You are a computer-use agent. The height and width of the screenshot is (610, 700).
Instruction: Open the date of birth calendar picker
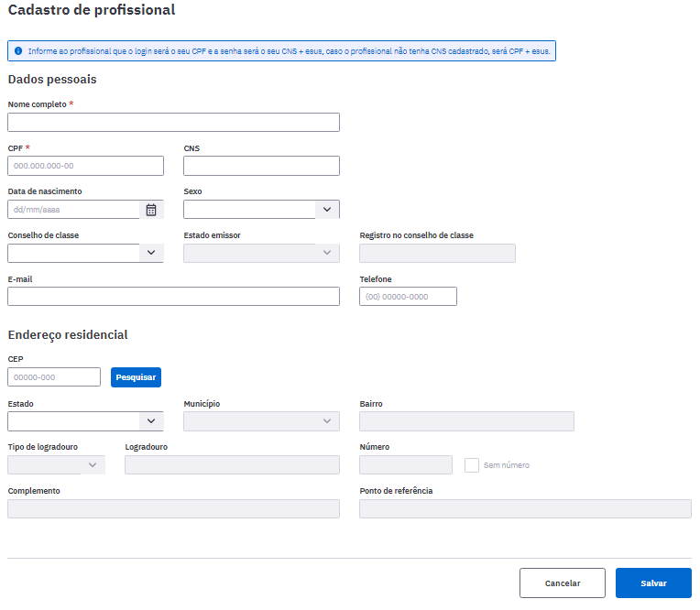click(151, 210)
